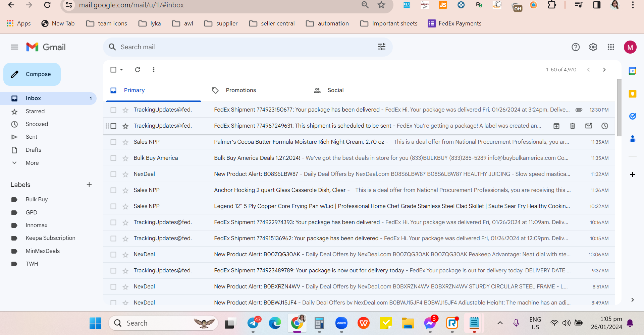Screen dimensions: 644x335
Task: Select the Palmer's Cocoa Butter email checkbox
Action: pos(113,142)
